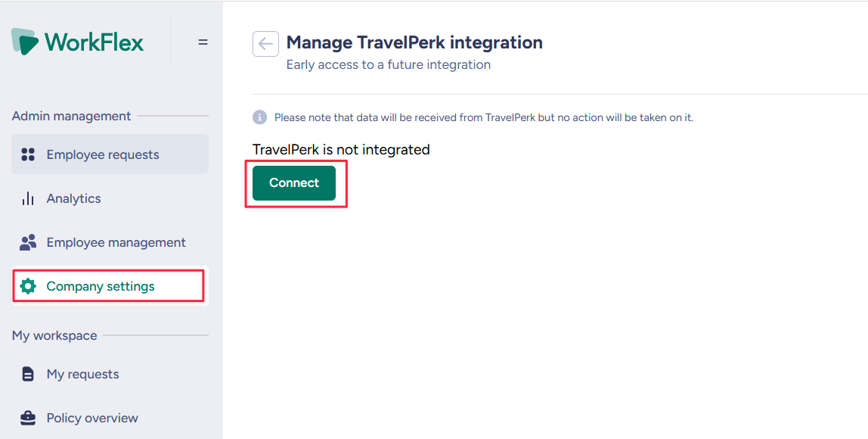
Task: Click the briefcase Policy overview icon
Action: (28, 418)
